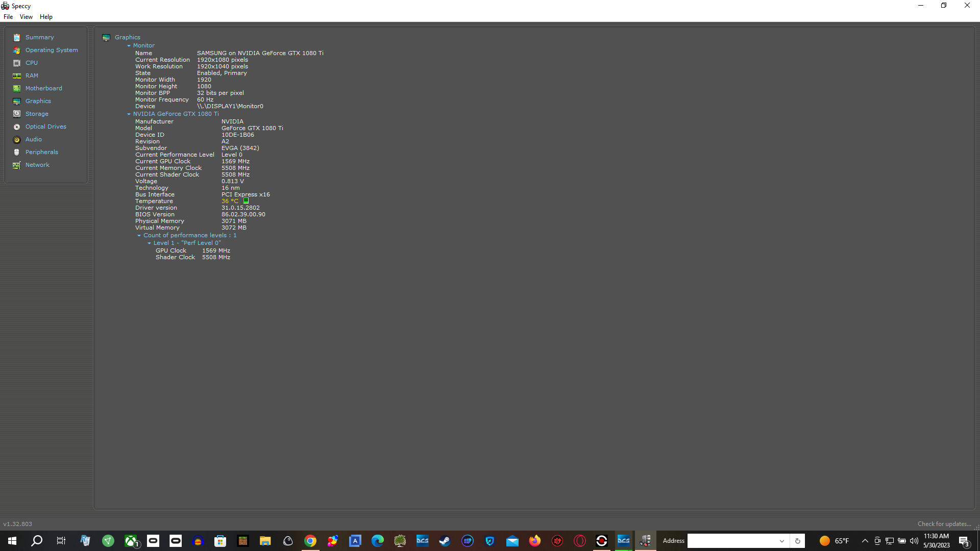Click the Audio speaker icon in sidebar
The height and width of the screenshot is (551, 980).
click(x=17, y=139)
